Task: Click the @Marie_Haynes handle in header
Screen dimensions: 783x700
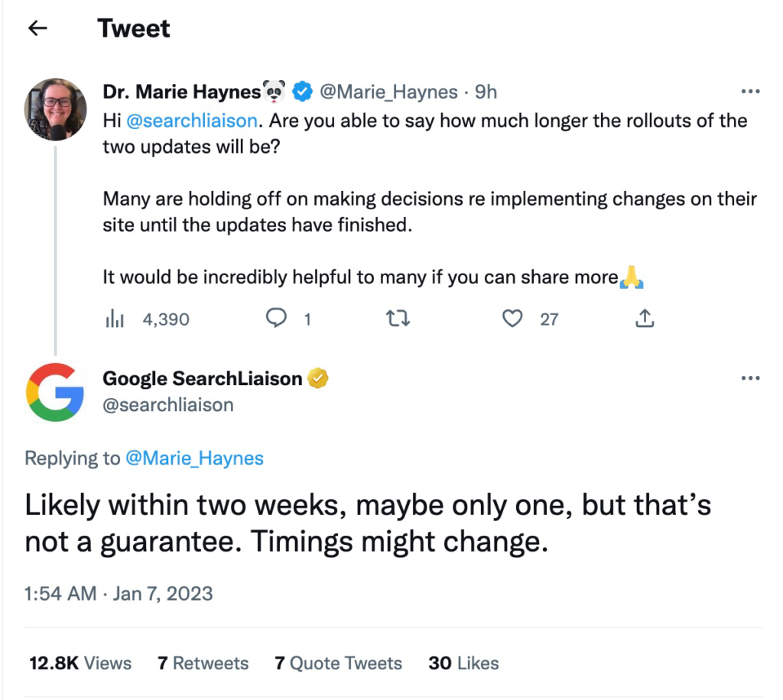Action: [387, 92]
